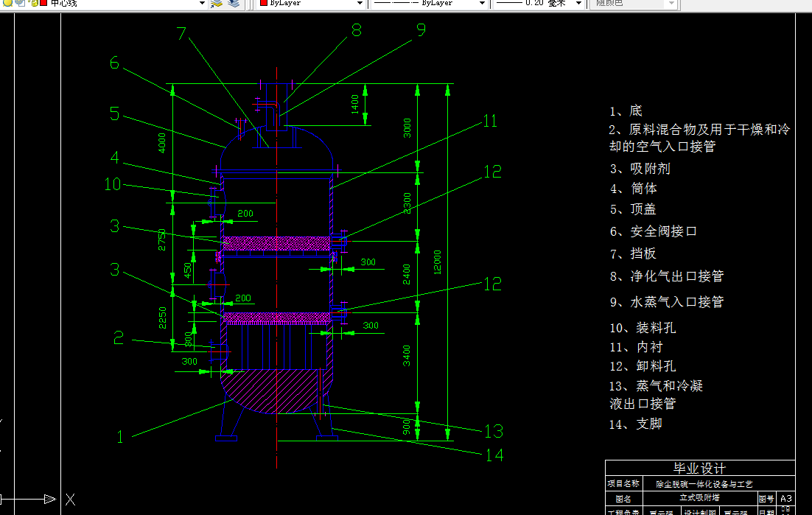812x515 pixels.
Task: Select title text 除尘脱硫一体化设备与工艺
Action: [x=704, y=484]
